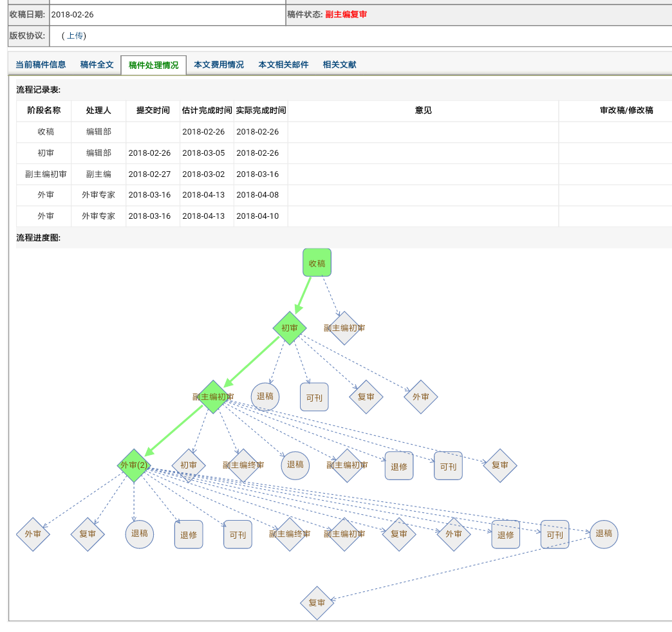Viewport: 672px width, 632px height.
Task: Click the leftmost 复审 diamond in fifth row
Action: pyautogui.click(x=88, y=534)
